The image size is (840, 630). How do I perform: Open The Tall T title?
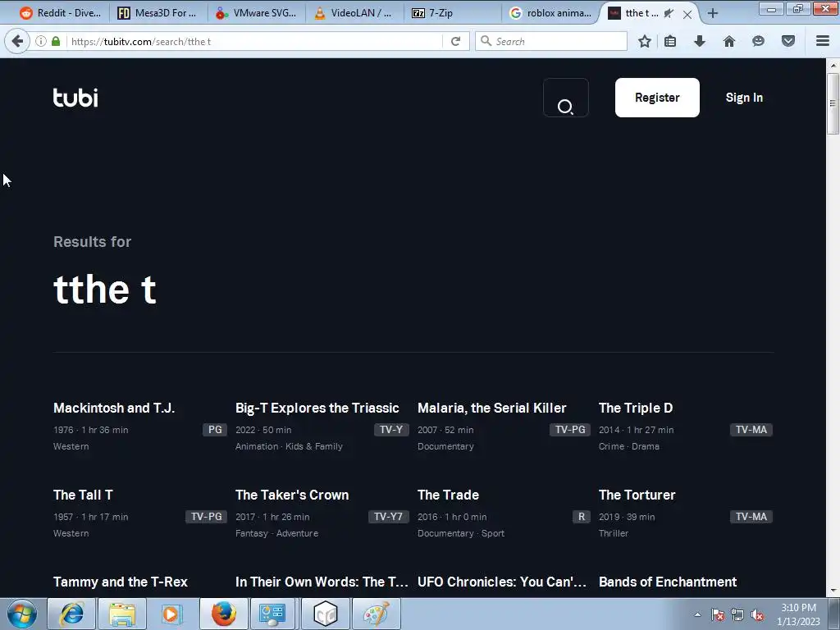click(83, 495)
